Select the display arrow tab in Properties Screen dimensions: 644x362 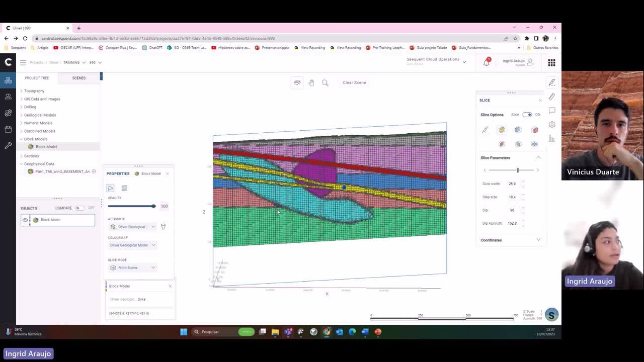[110, 188]
